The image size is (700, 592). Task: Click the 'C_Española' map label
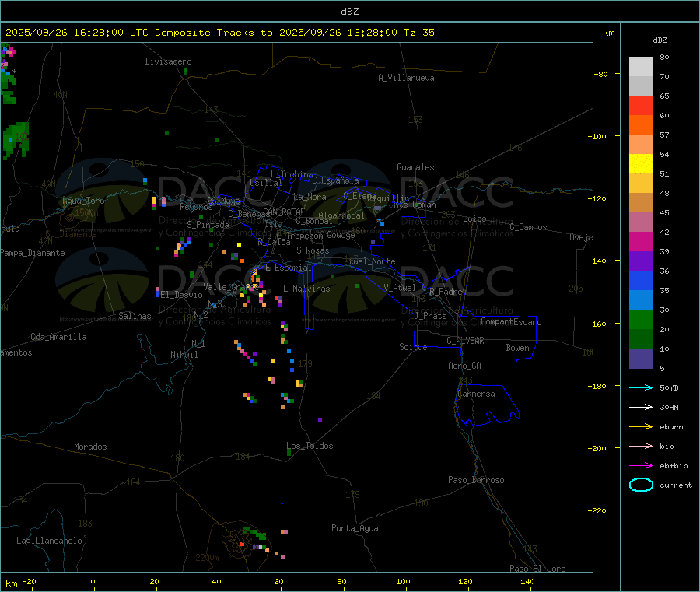click(x=336, y=180)
